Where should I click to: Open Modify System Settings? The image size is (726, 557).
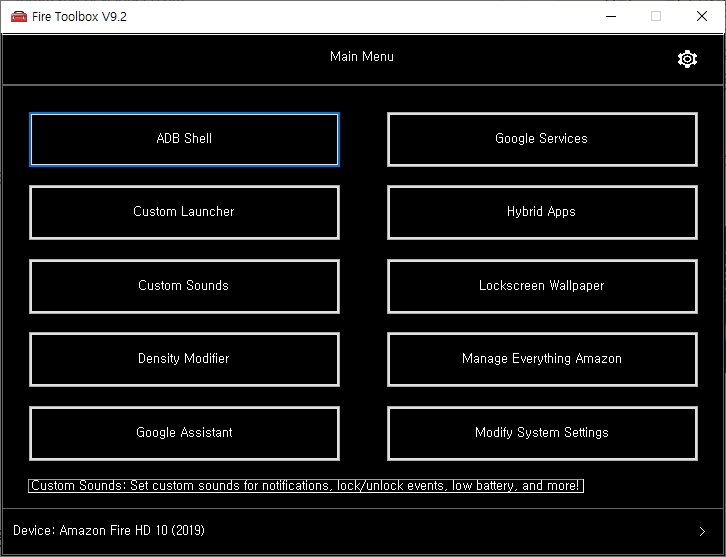point(542,433)
